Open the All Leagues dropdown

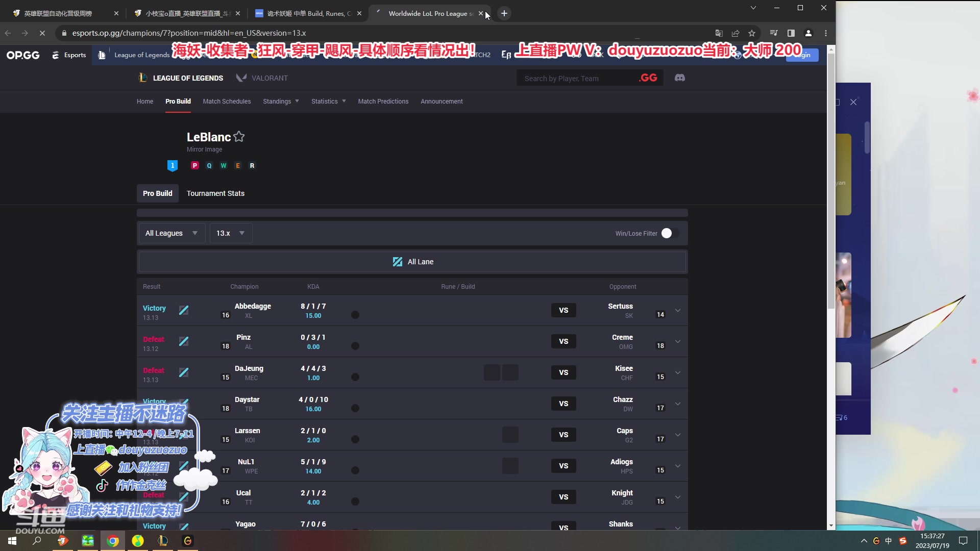(172, 233)
